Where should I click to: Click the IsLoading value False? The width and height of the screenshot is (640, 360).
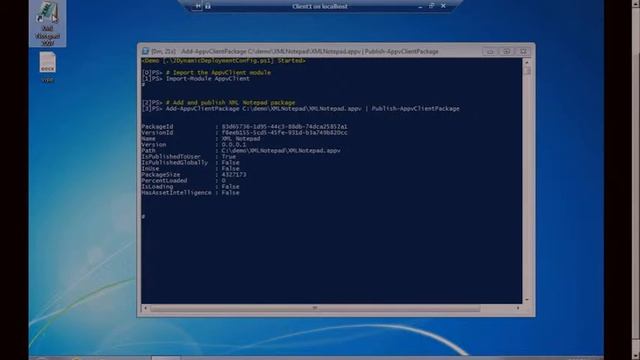point(231,187)
